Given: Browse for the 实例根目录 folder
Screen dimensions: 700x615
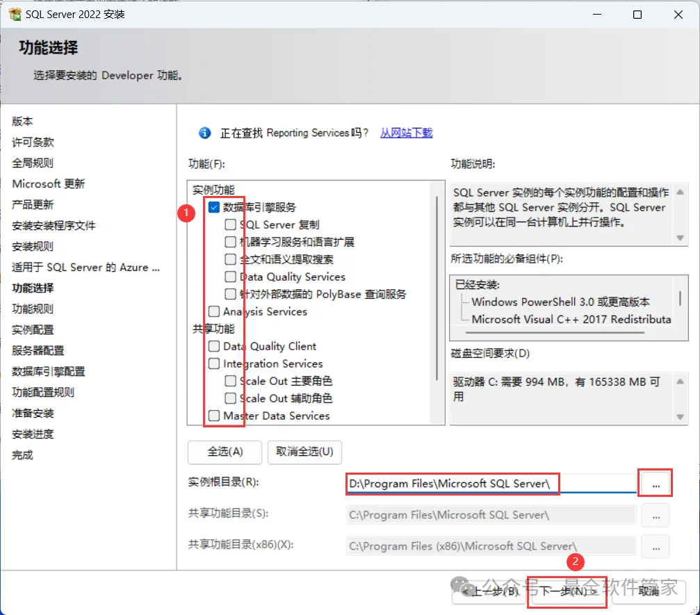Looking at the screenshot, I should [x=656, y=484].
